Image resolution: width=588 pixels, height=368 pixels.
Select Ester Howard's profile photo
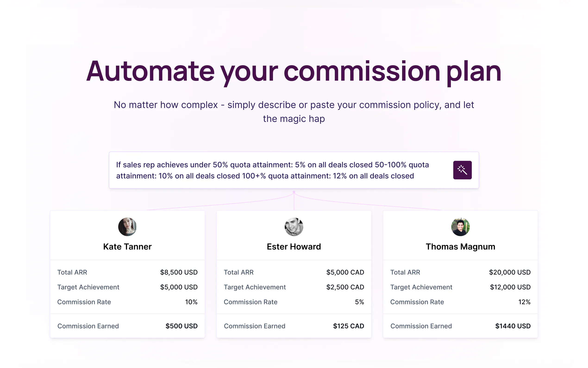pos(294,227)
